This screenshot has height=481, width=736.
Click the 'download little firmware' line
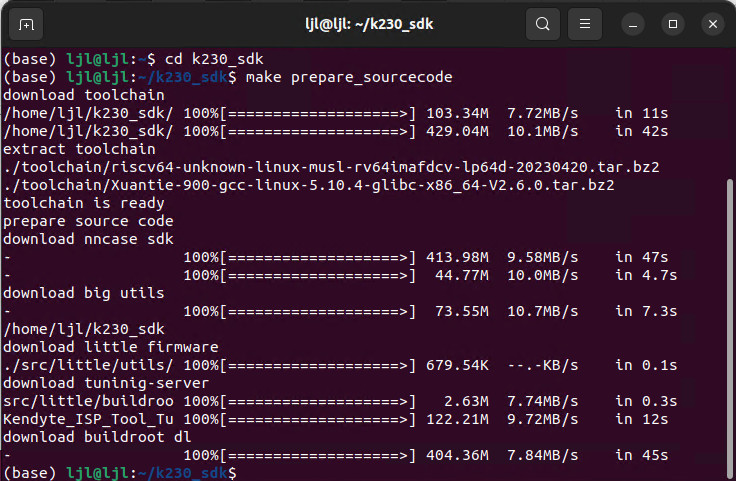[111, 347]
